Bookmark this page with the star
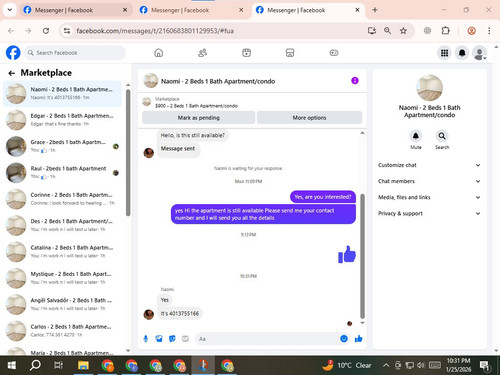The image size is (500, 375). click(x=403, y=31)
